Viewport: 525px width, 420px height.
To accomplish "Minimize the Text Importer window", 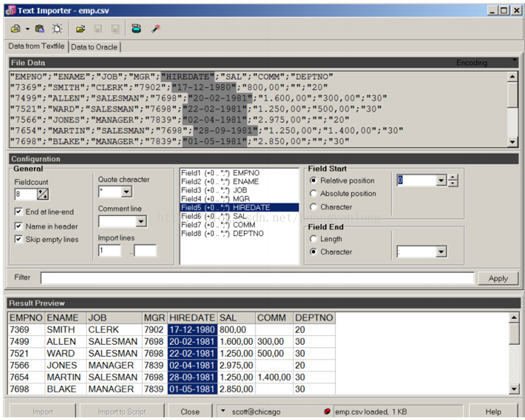I will 492,11.
